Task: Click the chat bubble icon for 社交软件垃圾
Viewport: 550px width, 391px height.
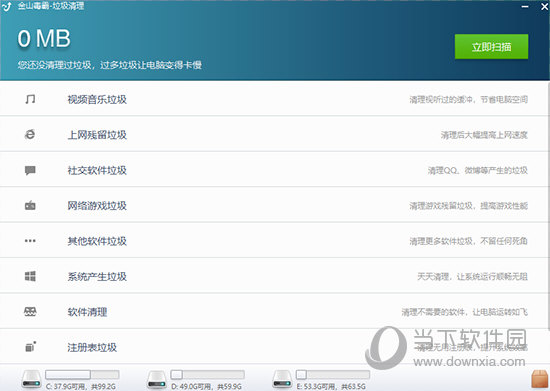Action: click(x=30, y=170)
